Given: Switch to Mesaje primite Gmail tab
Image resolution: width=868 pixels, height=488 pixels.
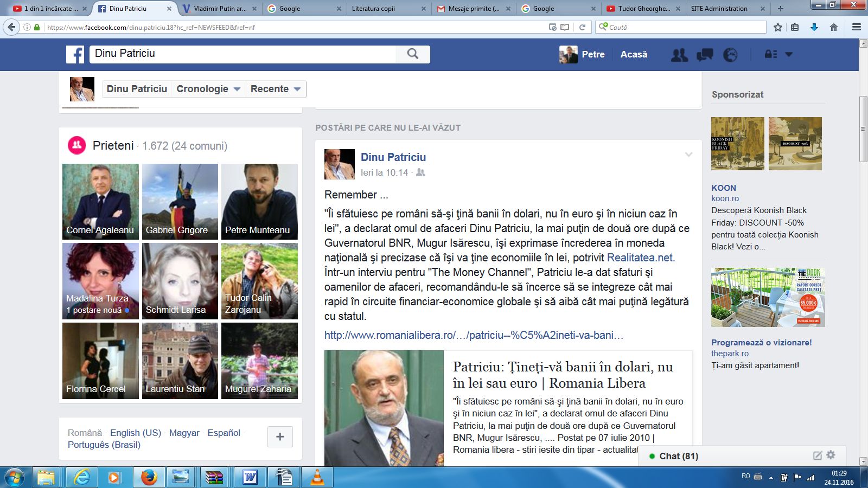Looking at the screenshot, I should click(473, 8).
